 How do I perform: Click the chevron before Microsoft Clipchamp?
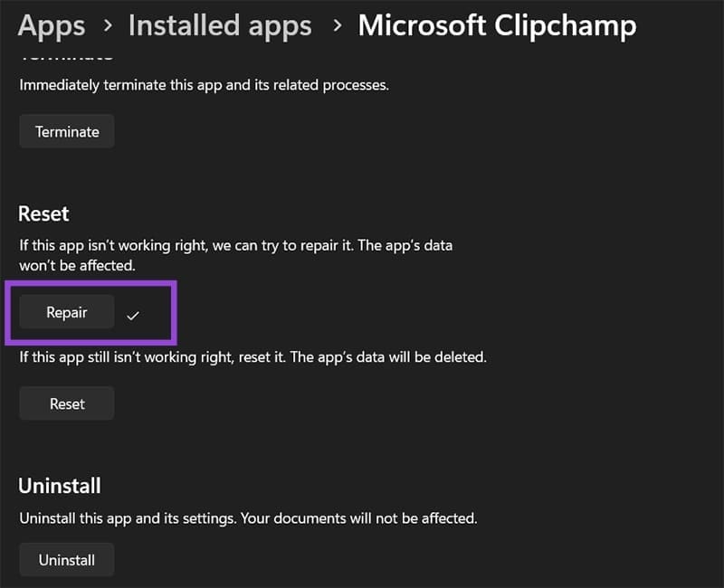click(x=337, y=25)
